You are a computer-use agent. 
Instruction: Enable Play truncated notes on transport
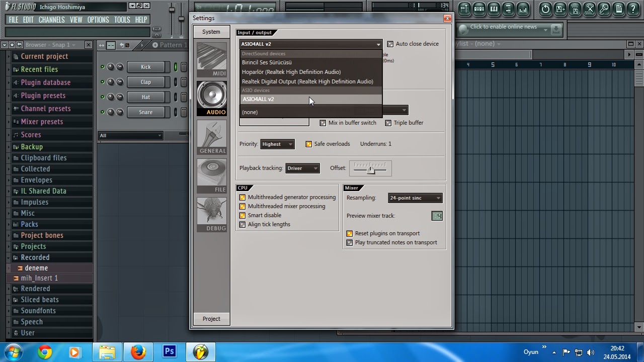pos(350,243)
